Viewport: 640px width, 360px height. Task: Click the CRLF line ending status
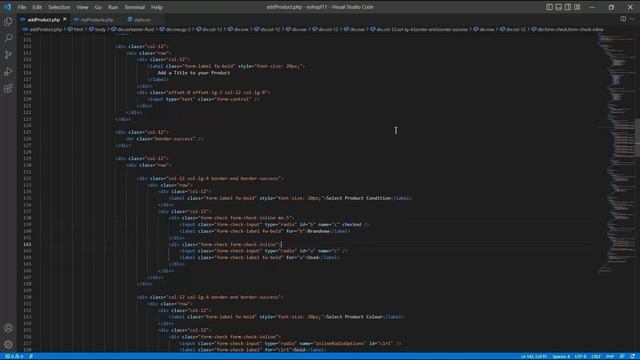click(596, 356)
